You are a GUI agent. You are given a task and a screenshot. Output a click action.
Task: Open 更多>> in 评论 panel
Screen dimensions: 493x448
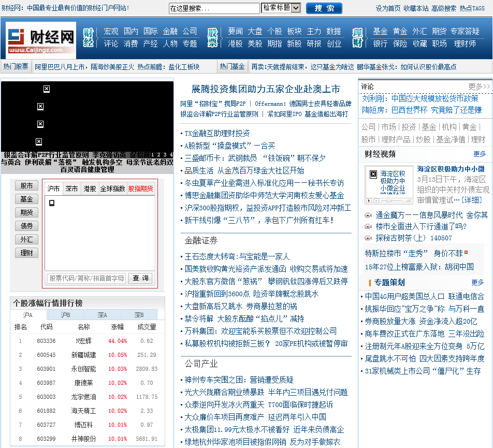click(479, 86)
